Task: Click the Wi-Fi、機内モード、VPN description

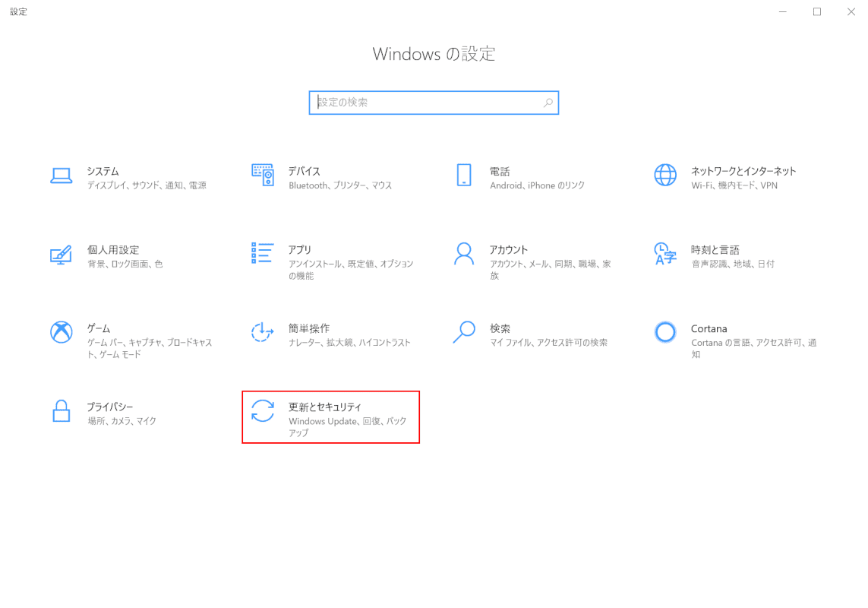Action: (x=734, y=185)
